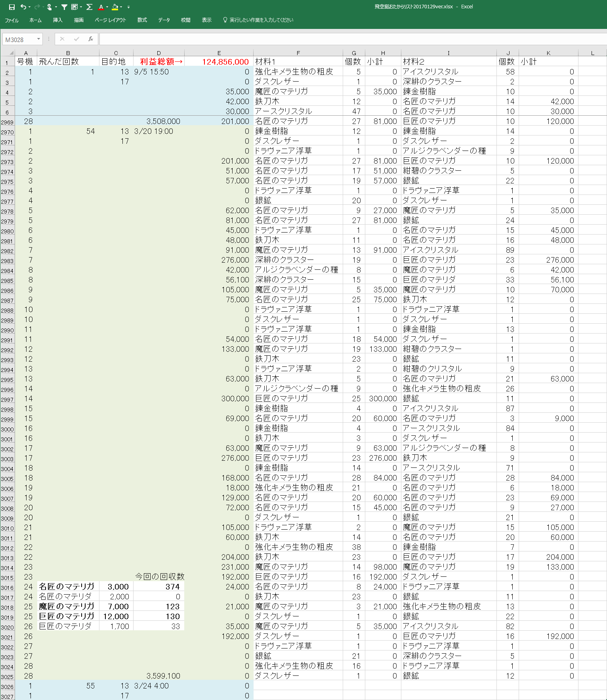
Task: Click the AutoSum sigma icon
Action: point(90,7)
